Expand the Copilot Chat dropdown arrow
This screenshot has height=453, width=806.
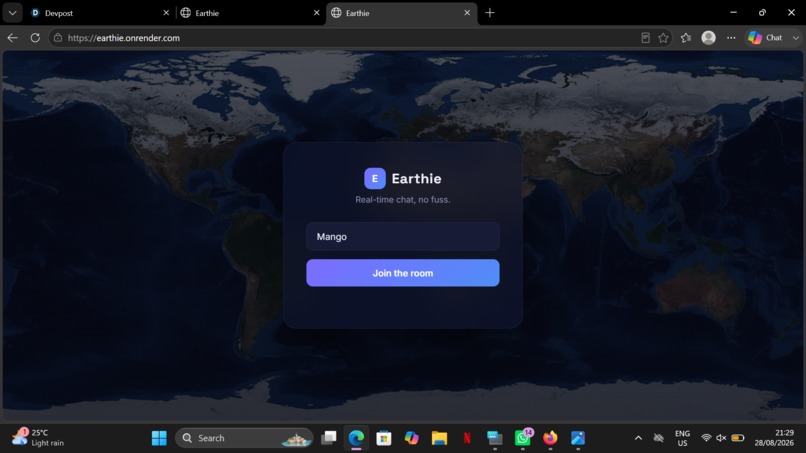795,38
